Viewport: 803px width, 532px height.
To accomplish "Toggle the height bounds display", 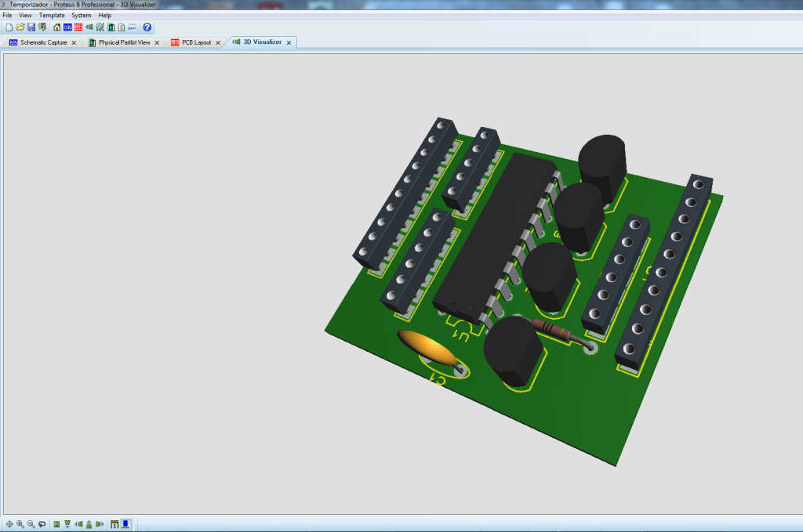I will point(114,523).
